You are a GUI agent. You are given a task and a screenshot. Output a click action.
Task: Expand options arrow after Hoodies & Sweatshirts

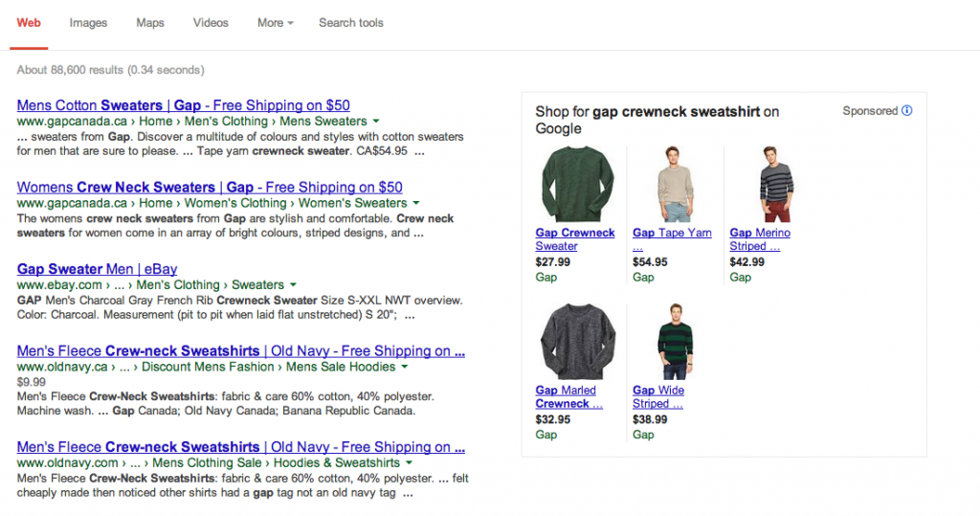click(409, 463)
